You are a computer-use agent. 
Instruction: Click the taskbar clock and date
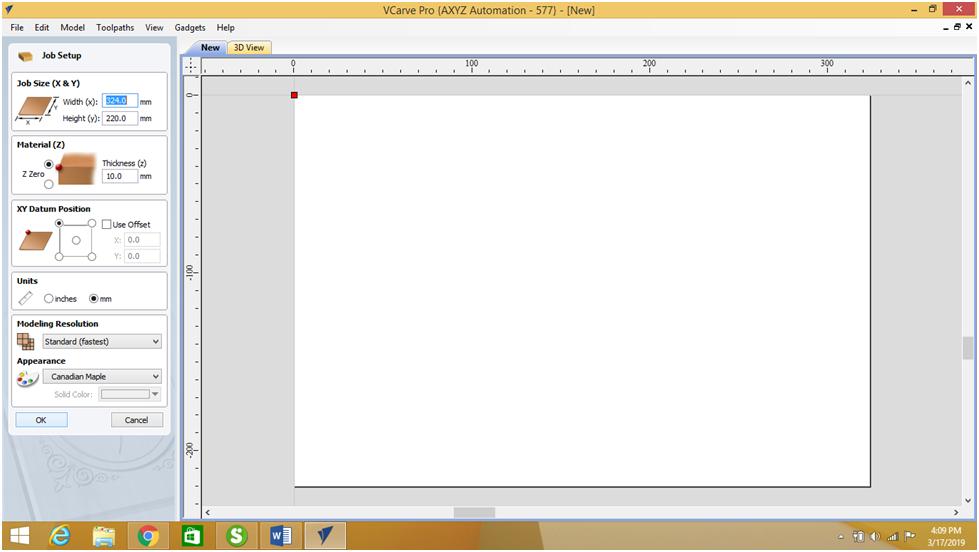click(946, 536)
